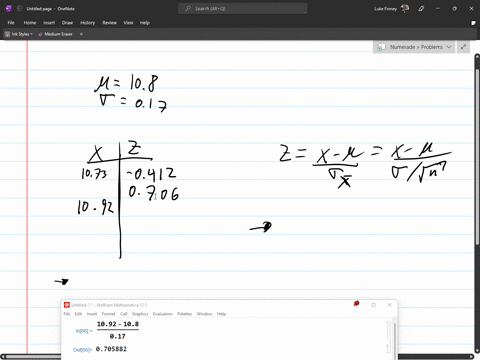
Task: Open Mathematica Palettes menu
Action: click(x=185, y=314)
